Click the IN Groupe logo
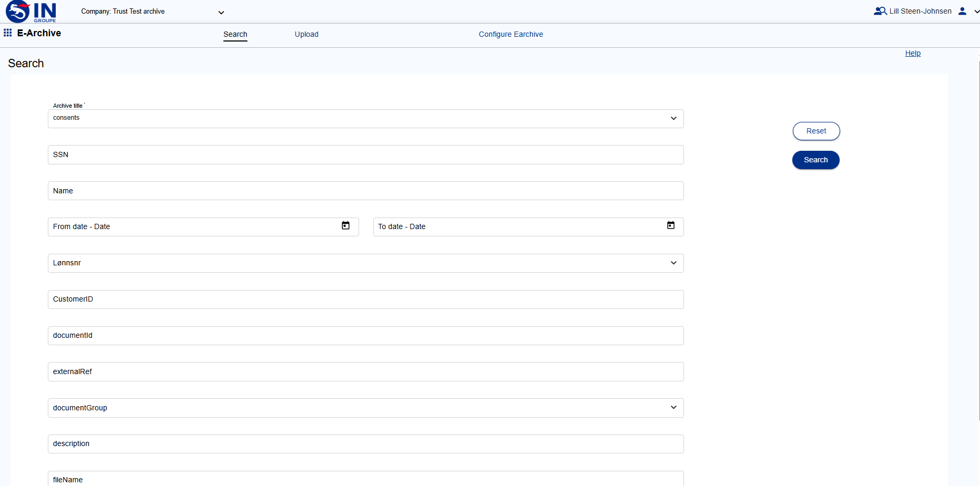The width and height of the screenshot is (980, 486). click(29, 12)
